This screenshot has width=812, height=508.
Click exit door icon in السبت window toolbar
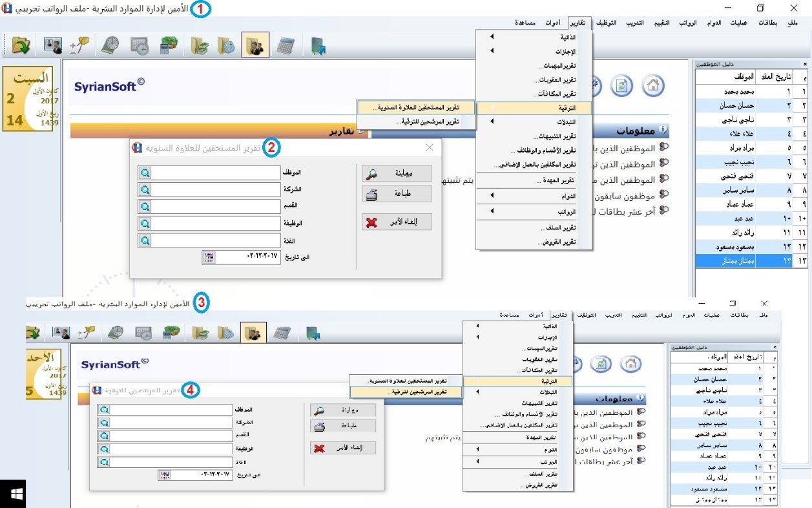point(317,45)
